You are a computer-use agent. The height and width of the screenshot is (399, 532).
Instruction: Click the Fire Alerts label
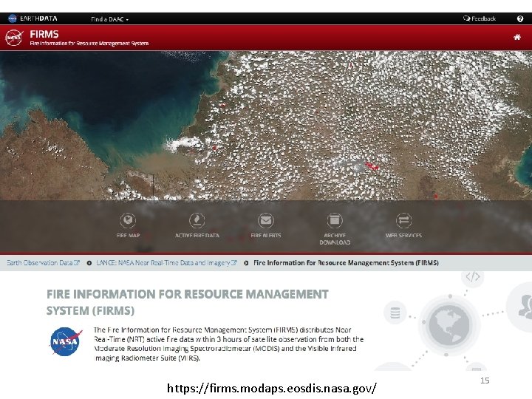[x=266, y=236]
